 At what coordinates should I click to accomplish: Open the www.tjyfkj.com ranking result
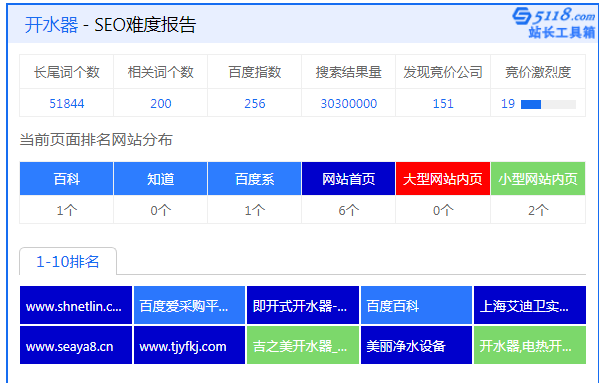click(189, 345)
